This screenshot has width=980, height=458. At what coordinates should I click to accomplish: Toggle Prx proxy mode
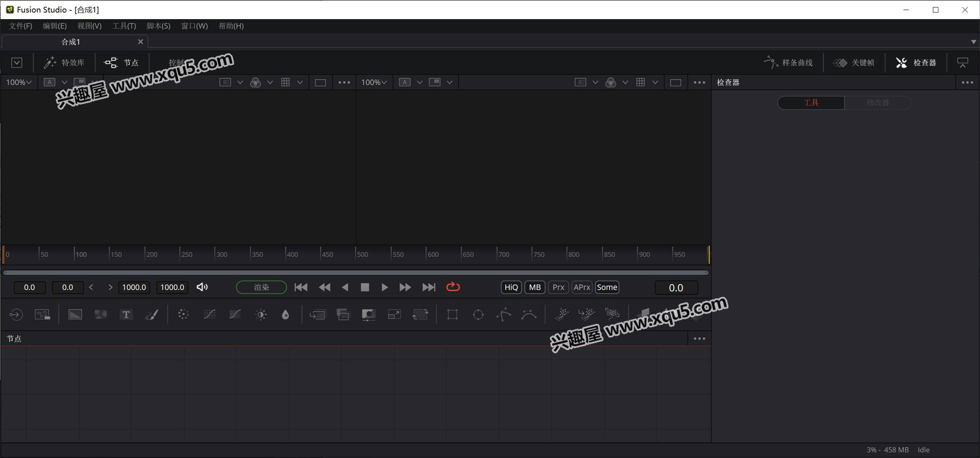coord(558,287)
